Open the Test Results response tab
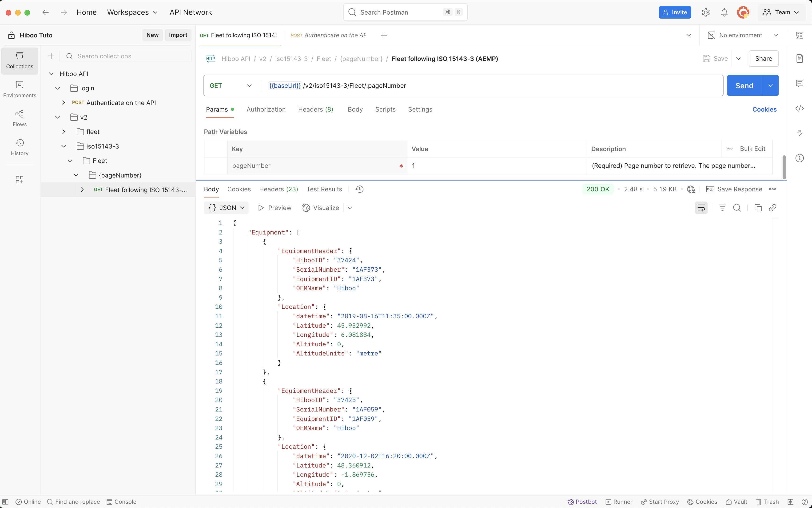Image resolution: width=812 pixels, height=508 pixels. (324, 189)
